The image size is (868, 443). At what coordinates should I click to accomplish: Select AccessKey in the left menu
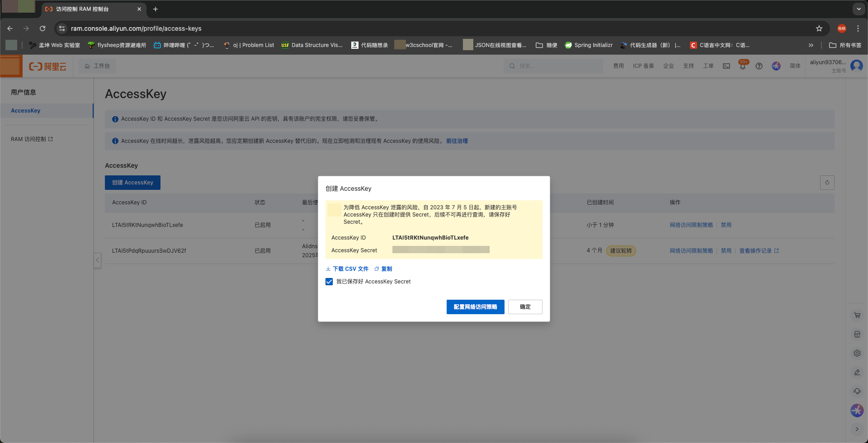tap(26, 111)
